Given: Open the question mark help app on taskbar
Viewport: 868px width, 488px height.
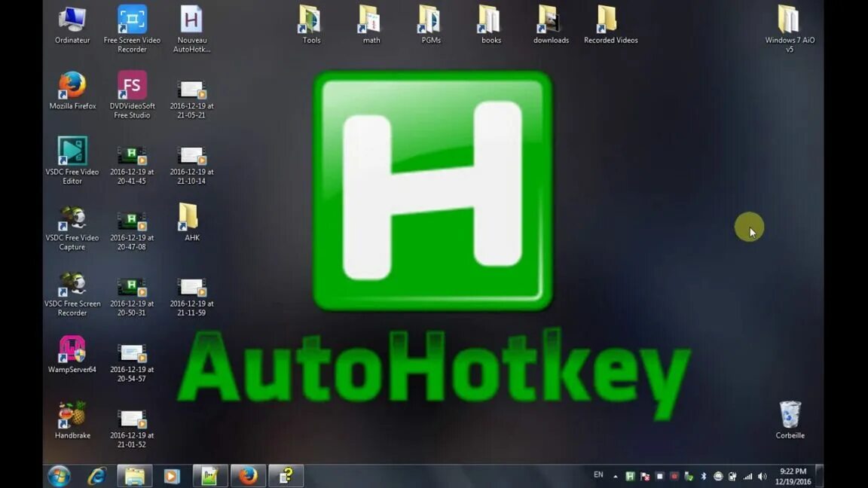Looking at the screenshot, I should tap(286, 476).
